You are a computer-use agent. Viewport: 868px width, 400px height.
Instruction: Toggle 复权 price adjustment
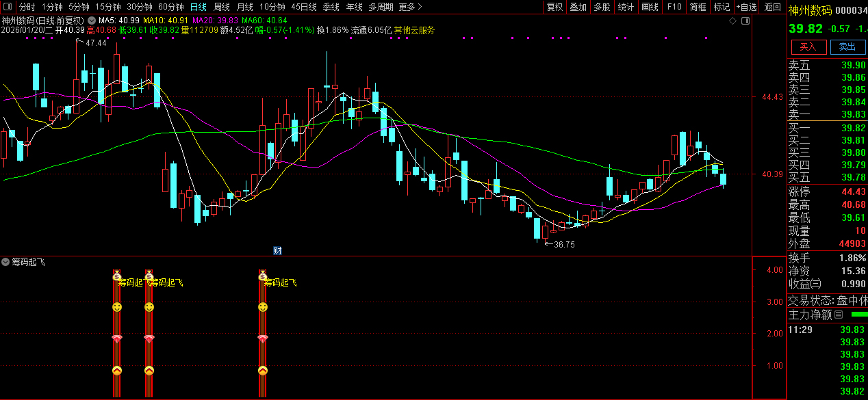coord(554,7)
